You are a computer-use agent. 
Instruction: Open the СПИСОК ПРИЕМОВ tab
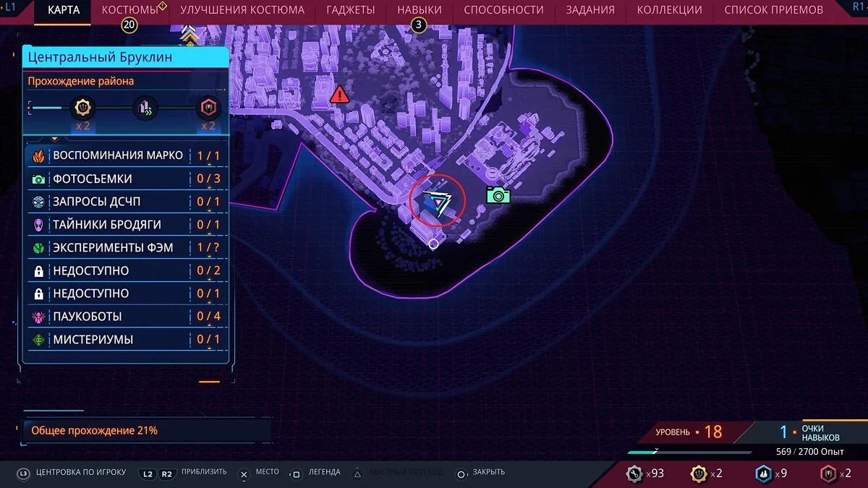(x=773, y=10)
